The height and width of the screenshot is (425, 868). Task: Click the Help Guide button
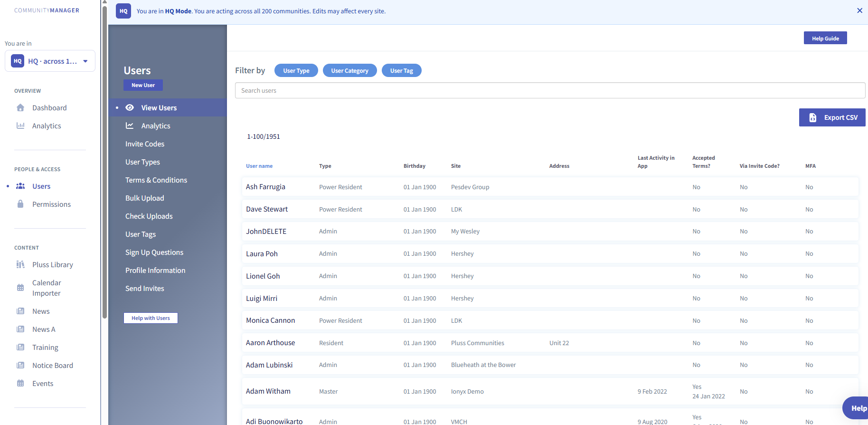tap(825, 38)
